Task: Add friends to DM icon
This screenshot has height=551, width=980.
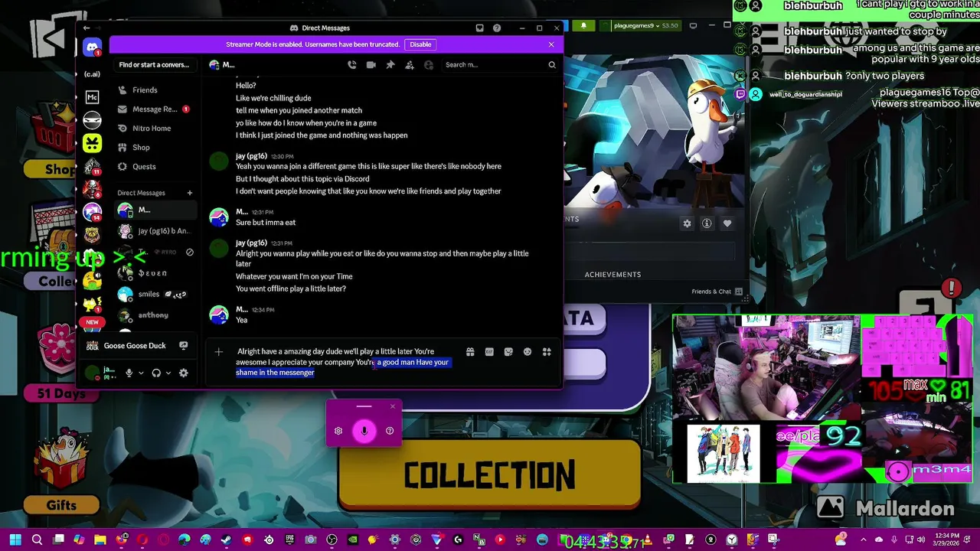Action: (x=410, y=65)
